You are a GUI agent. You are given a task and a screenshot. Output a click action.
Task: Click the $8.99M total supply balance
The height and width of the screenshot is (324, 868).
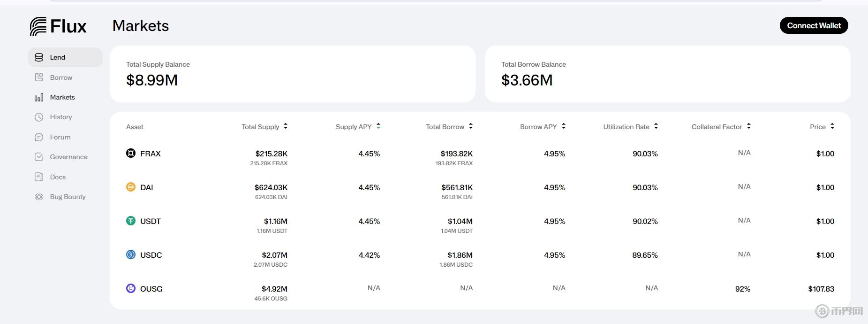click(x=152, y=80)
